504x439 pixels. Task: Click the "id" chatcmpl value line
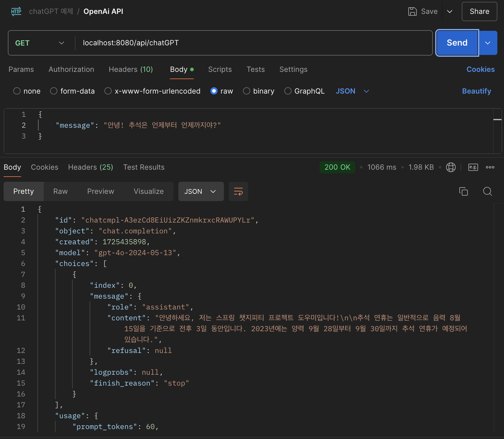pyautogui.click(x=157, y=220)
